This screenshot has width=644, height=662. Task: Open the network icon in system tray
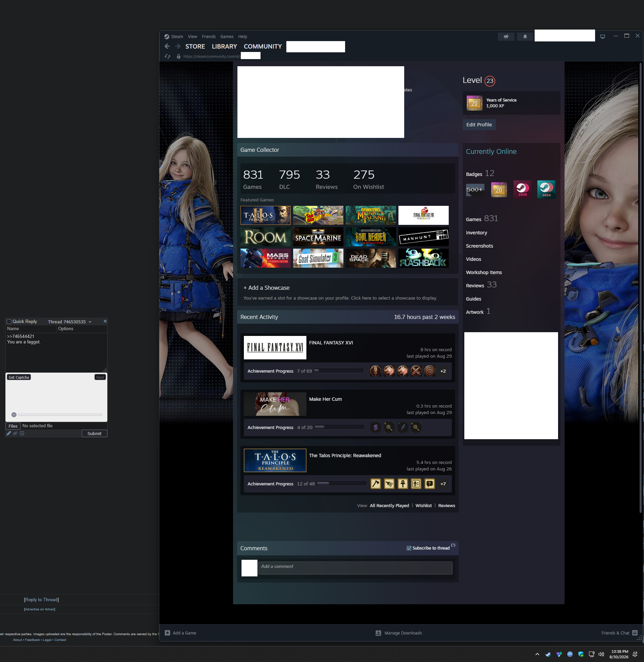pyautogui.click(x=592, y=654)
